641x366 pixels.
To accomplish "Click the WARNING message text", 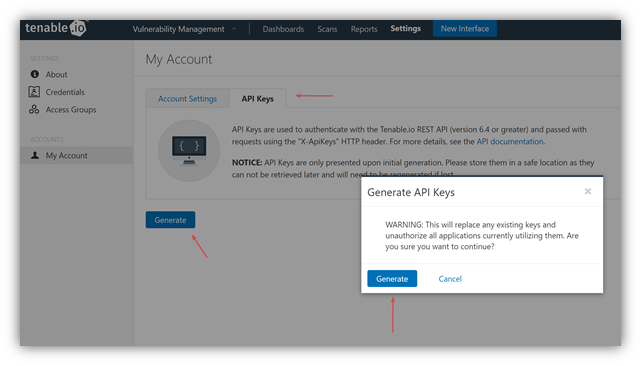I will (482, 236).
